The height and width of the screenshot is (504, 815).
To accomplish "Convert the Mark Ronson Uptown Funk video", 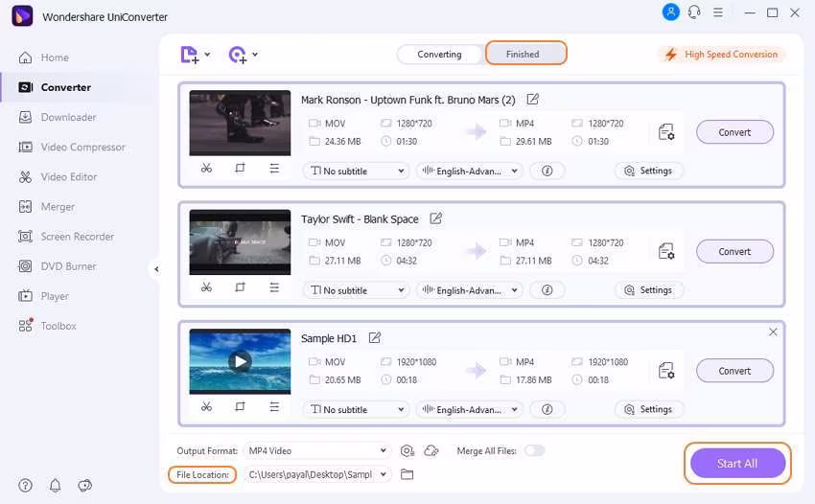I will 734,132.
